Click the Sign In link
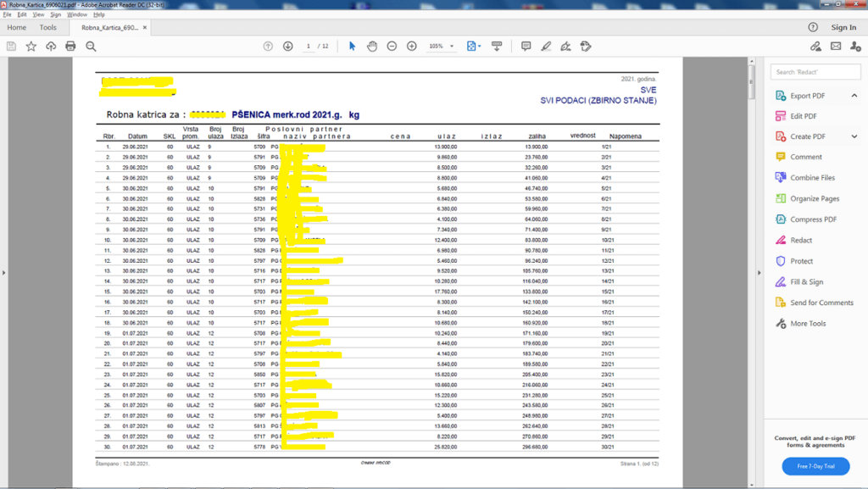868x489 pixels. coord(843,27)
